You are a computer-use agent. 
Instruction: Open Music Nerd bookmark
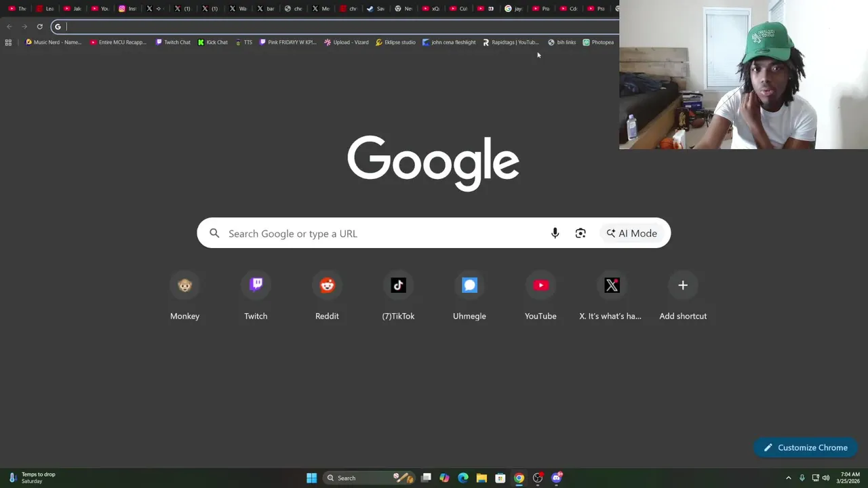tap(53, 42)
